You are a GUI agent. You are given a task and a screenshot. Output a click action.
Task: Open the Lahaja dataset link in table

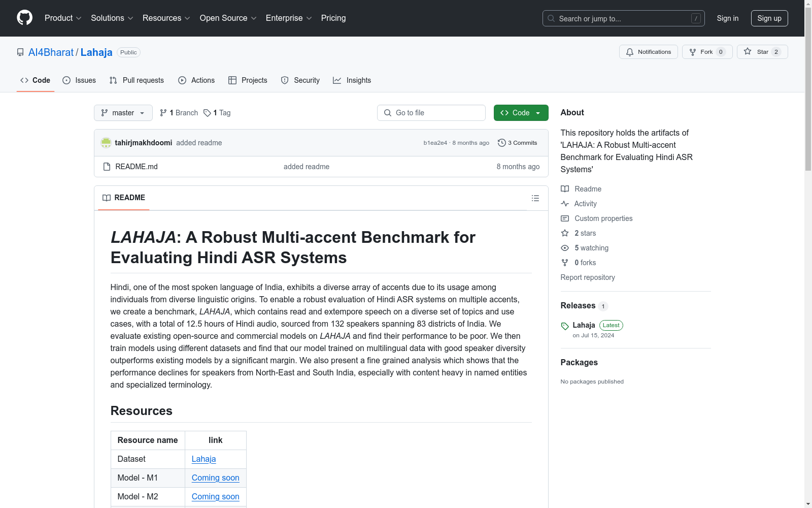point(204,459)
